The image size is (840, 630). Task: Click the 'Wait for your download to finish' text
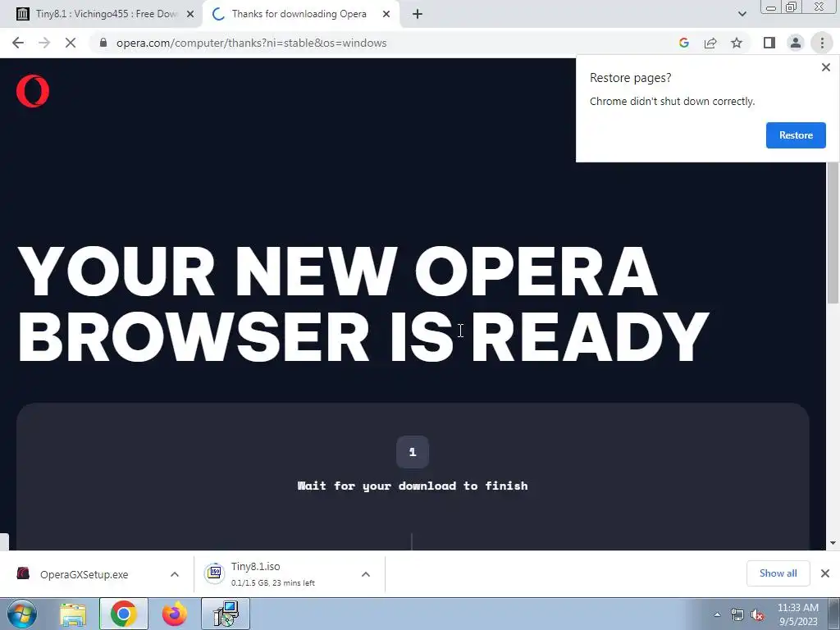413,486
